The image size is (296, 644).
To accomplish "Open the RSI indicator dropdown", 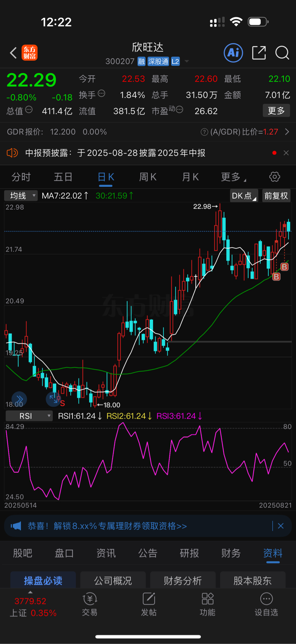I will point(29,416).
